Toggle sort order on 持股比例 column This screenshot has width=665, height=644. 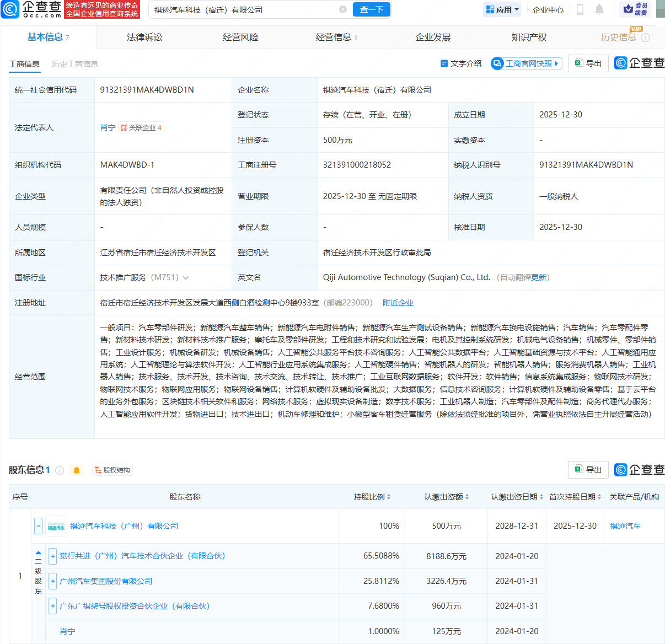390,497
